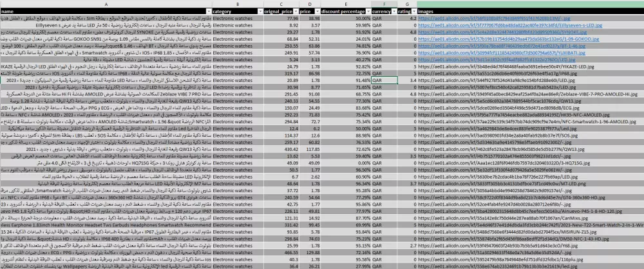Click the discount cell 27.99%
Screen dimensions: 644x269
(x=345, y=266)
